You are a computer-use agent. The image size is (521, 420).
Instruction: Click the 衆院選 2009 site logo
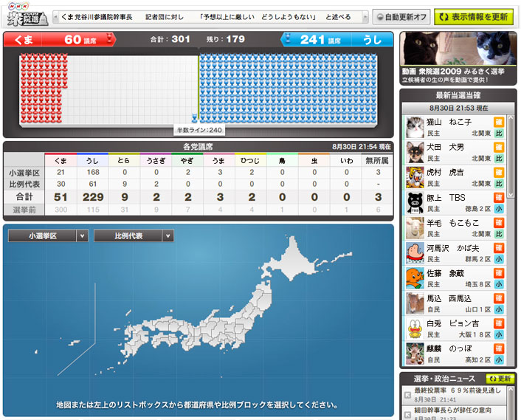(x=26, y=16)
